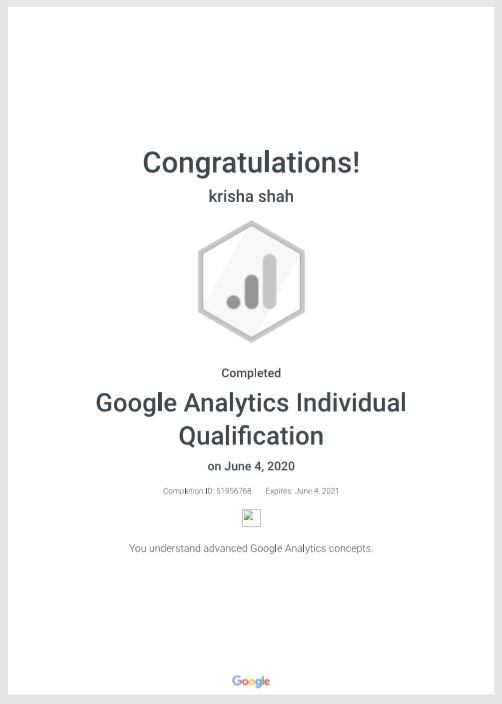Select the name krisha shah
The image size is (502, 704).
[x=251, y=196]
